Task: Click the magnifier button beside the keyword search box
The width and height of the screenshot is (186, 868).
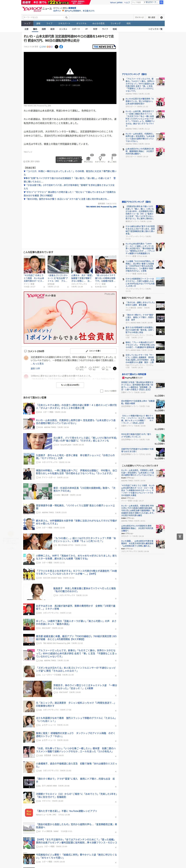Action: pos(66,18)
